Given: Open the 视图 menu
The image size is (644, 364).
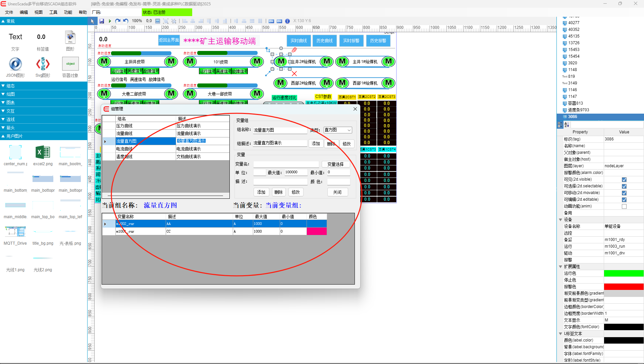Looking at the screenshot, I should pos(38,12).
